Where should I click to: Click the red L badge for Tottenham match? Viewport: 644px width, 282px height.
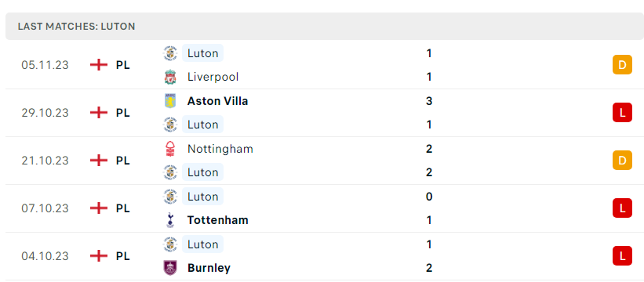(622, 208)
